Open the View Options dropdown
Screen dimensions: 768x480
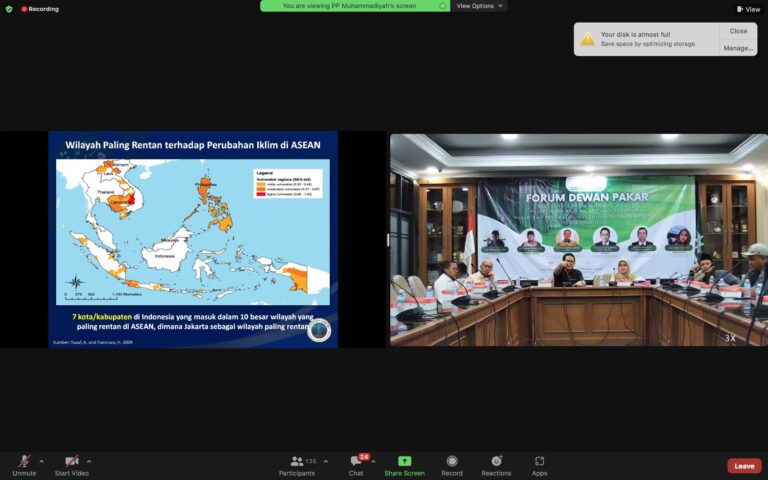click(x=479, y=6)
